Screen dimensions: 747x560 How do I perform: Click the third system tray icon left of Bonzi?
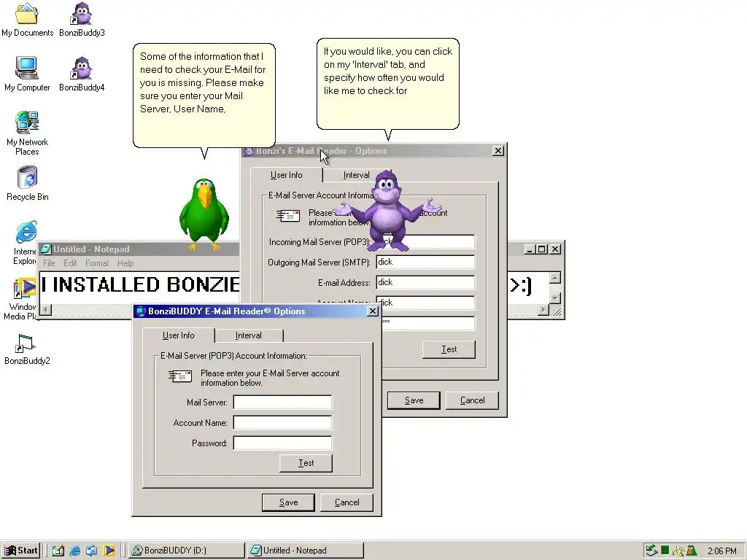pyautogui.click(x=678, y=551)
